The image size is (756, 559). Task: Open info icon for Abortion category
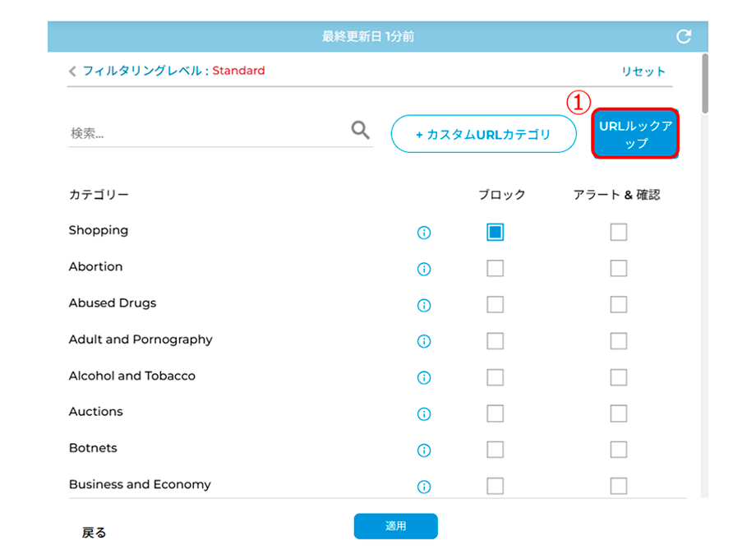tap(424, 269)
